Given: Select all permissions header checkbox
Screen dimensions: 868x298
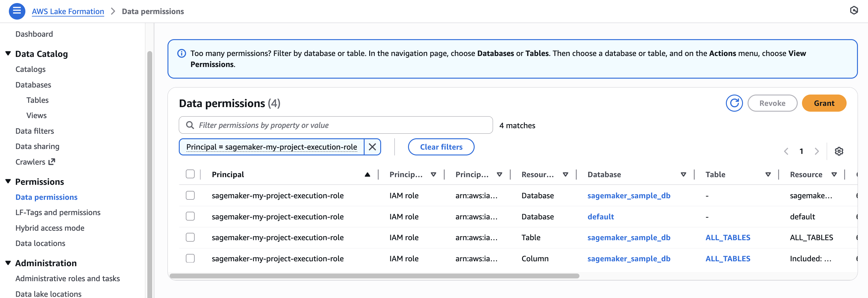Looking at the screenshot, I should tap(190, 174).
